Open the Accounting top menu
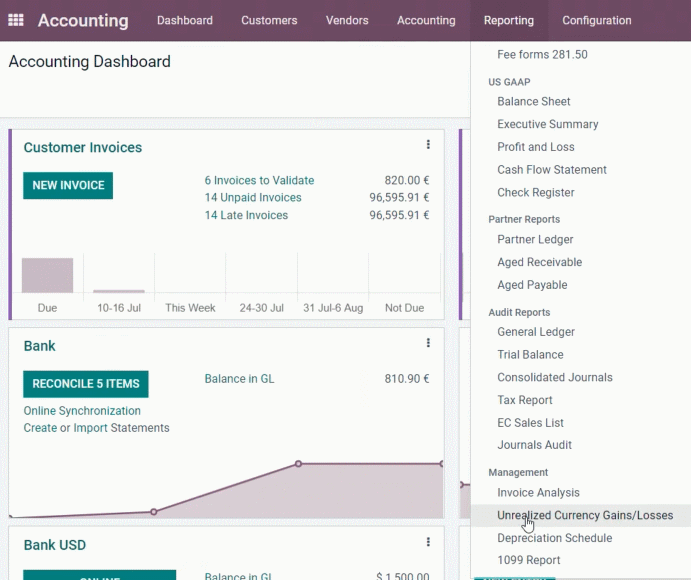This screenshot has width=691, height=580. 426,20
